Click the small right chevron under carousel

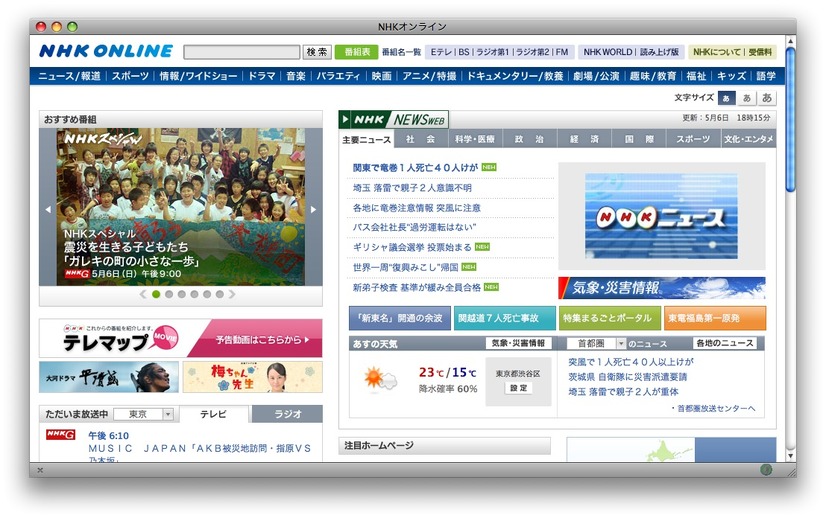pyautogui.click(x=232, y=294)
